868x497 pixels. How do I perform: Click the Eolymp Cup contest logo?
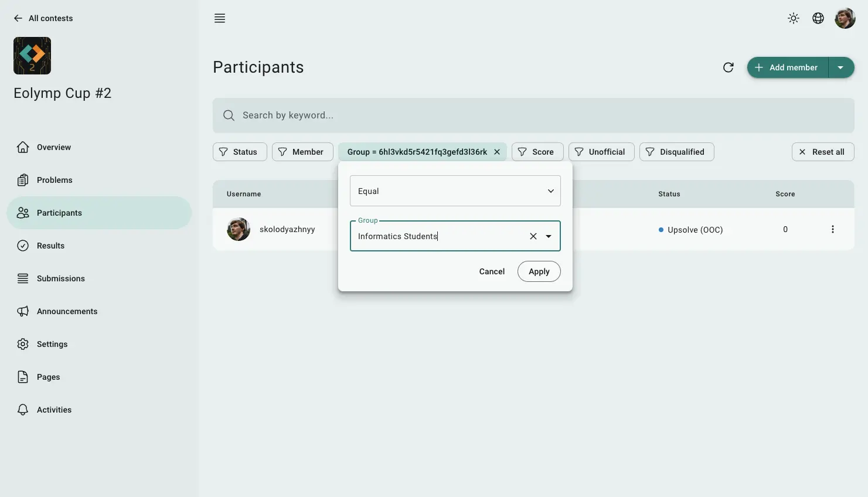(x=32, y=56)
